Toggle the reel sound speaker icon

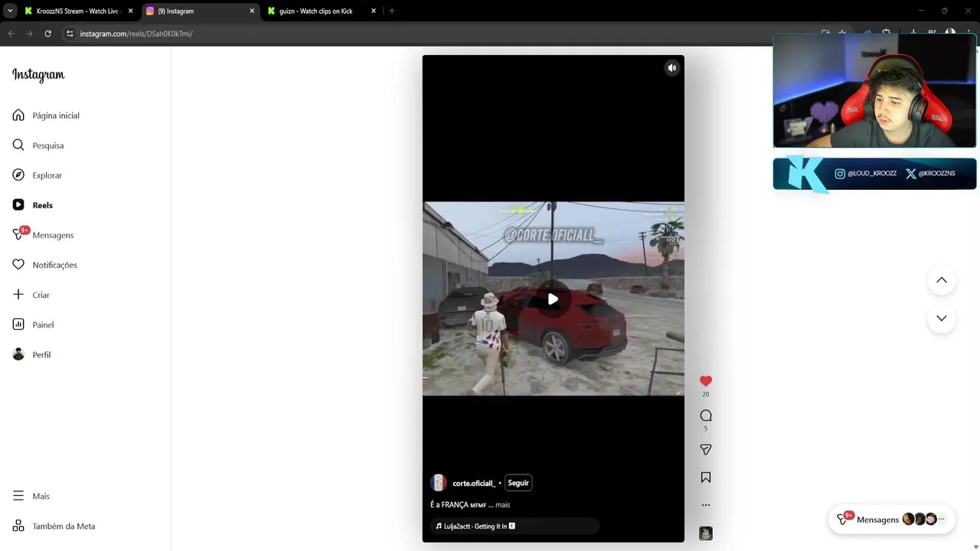672,68
